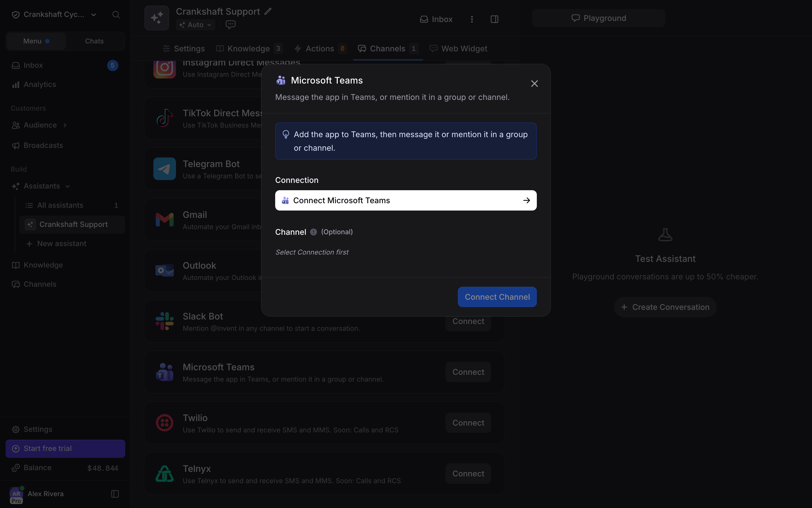Connect the Twilio channel
The width and height of the screenshot is (812, 508).
468,423
